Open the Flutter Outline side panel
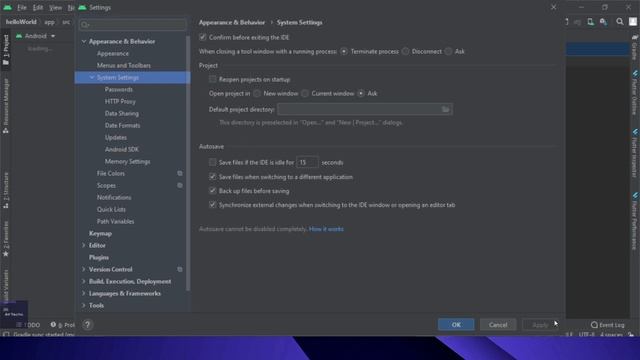 [x=635, y=93]
